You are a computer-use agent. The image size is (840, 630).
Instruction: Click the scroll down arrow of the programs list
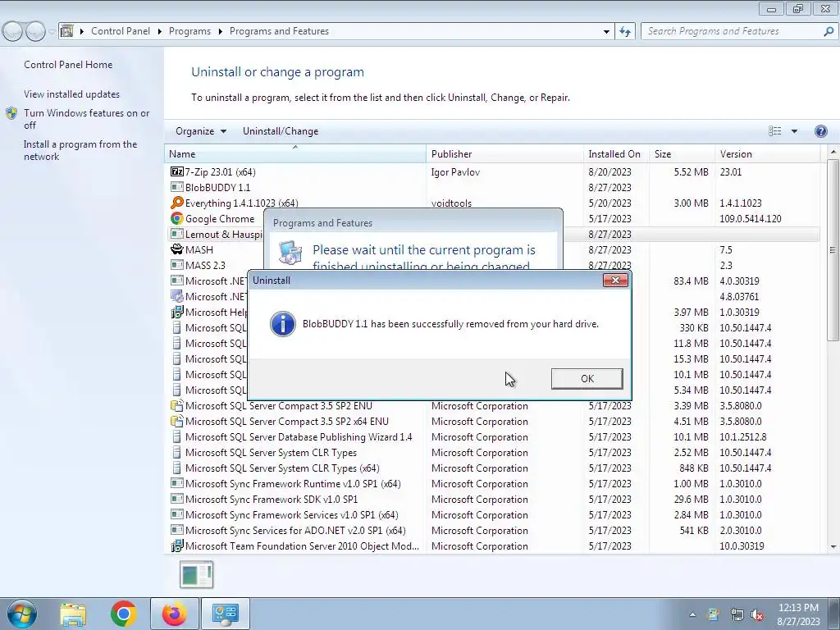tap(833, 546)
